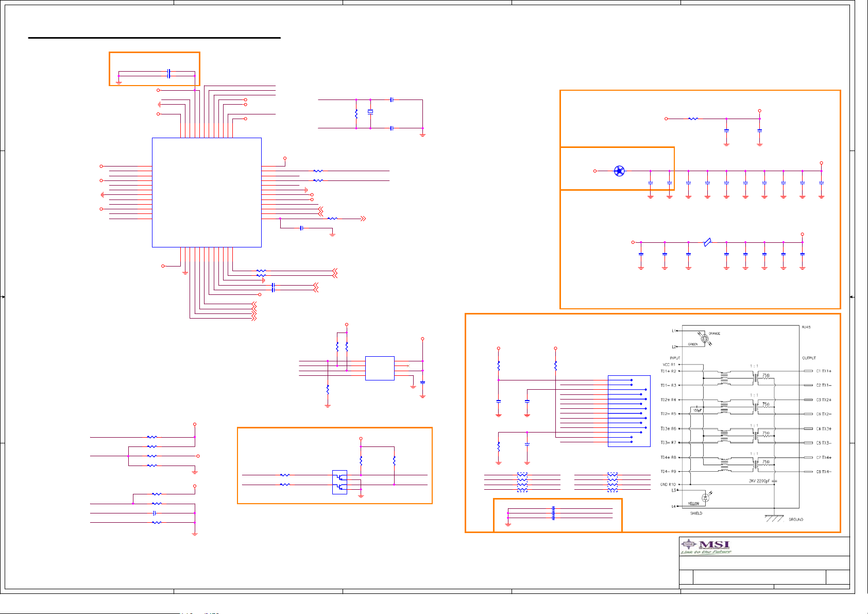
Task: Click the GROUND label text
Action: (796, 519)
